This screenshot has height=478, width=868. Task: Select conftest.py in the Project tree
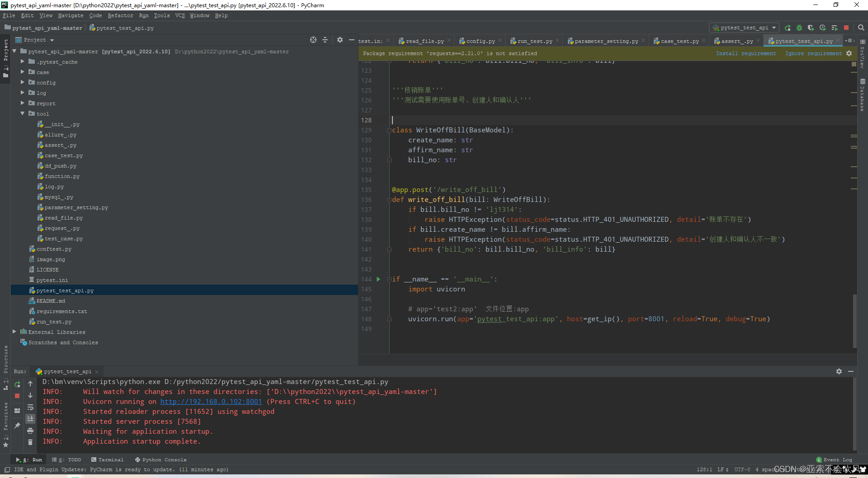coord(54,249)
